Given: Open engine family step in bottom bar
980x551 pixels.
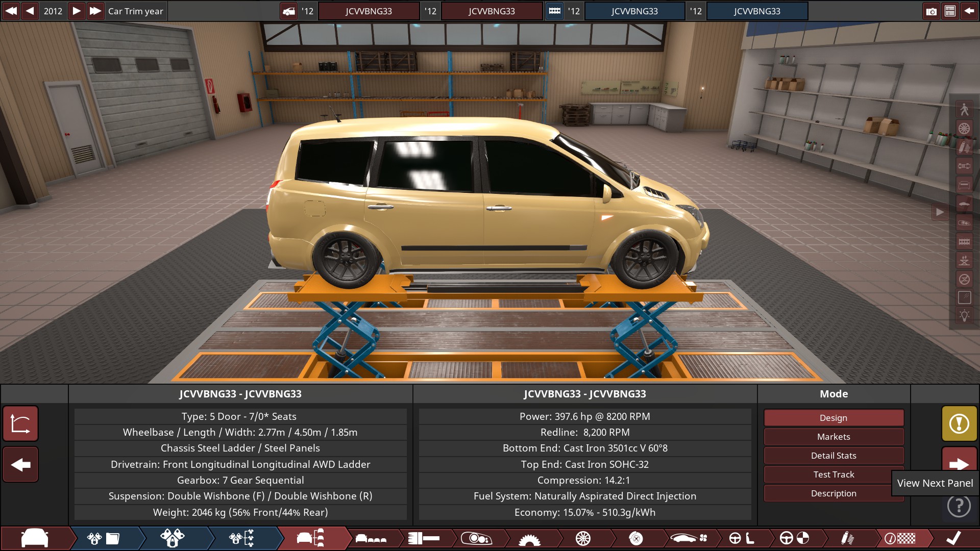Looking at the screenshot, I should (x=103, y=538).
